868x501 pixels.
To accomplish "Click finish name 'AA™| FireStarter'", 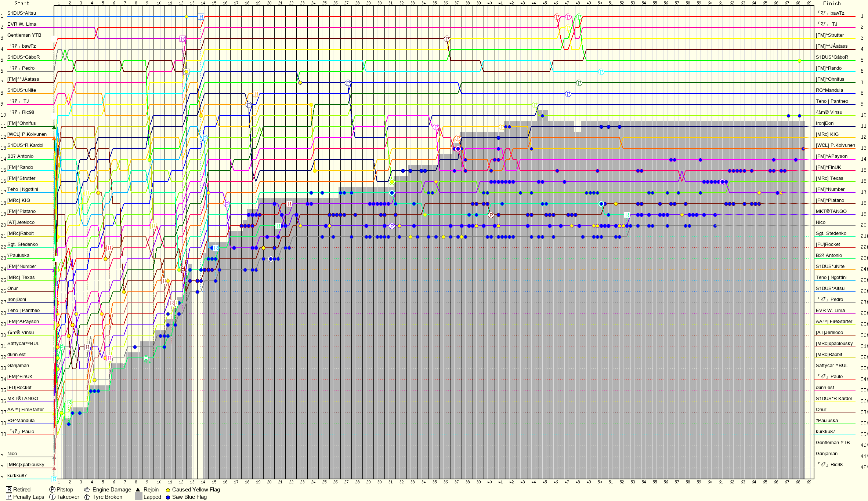I will point(834,321).
